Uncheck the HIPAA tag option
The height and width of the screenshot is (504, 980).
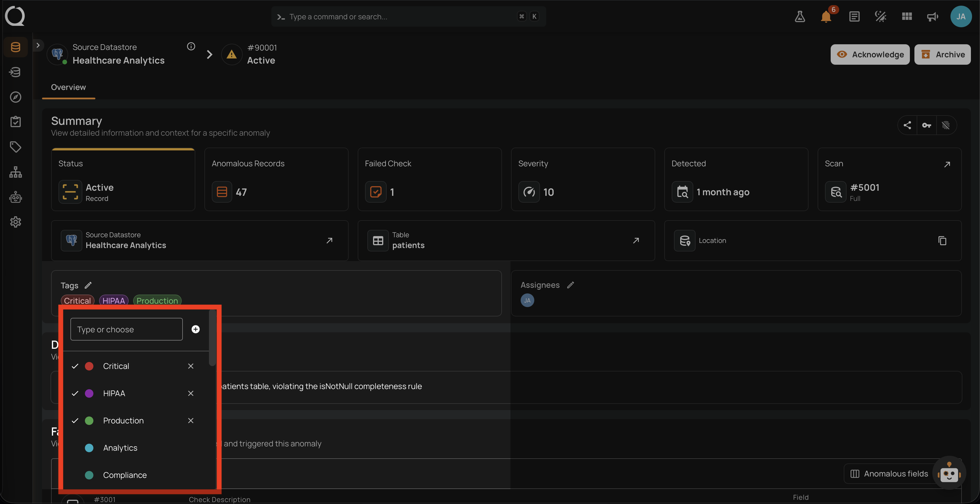[x=75, y=393]
